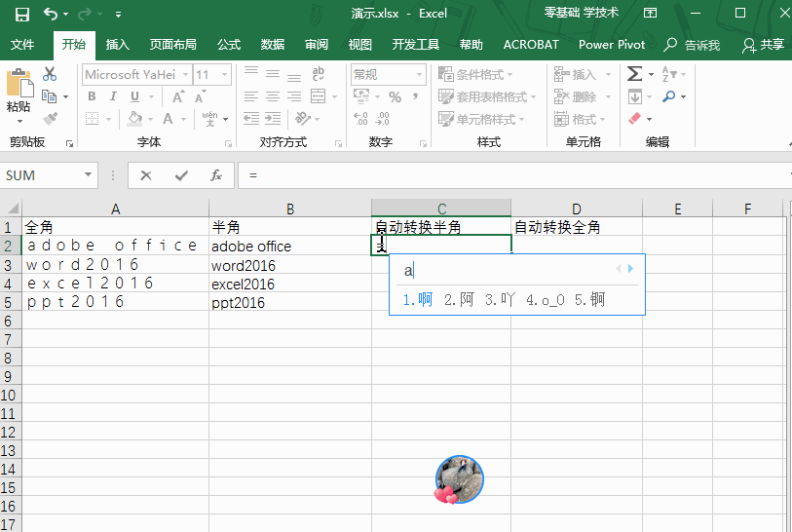Screen dimensions: 792x532
Task: Open the Microsoft YaHei font dropdown
Action: coord(186,75)
